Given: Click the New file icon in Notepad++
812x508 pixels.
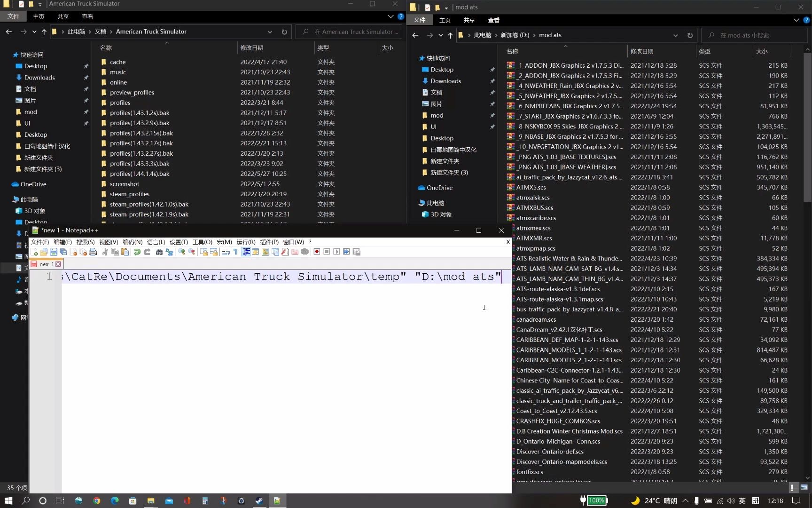Looking at the screenshot, I should point(34,252).
